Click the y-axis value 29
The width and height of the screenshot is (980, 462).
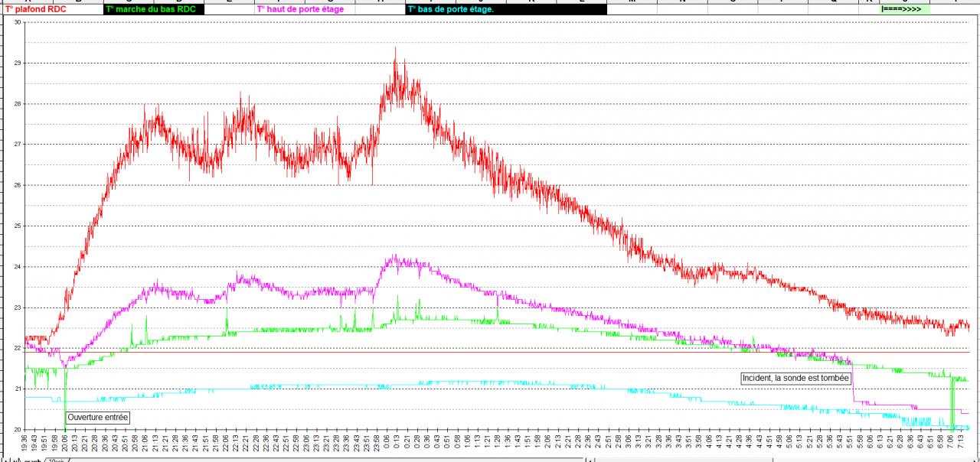click(x=18, y=63)
